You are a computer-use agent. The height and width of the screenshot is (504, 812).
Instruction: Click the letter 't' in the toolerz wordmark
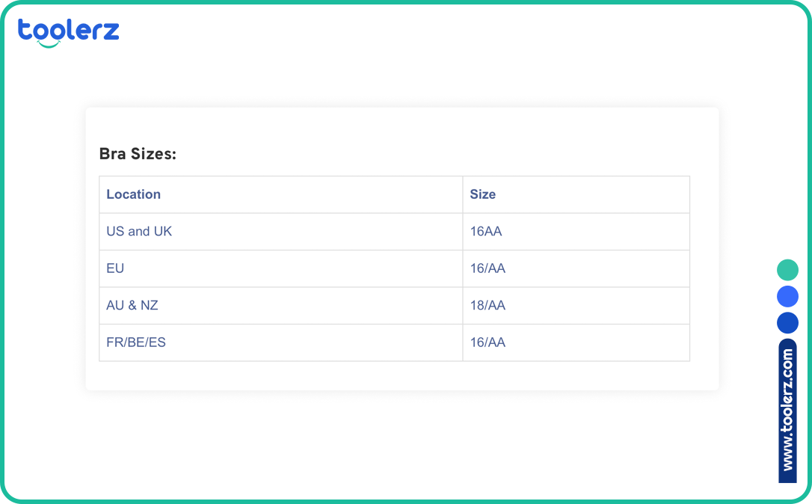pyautogui.click(x=25, y=31)
